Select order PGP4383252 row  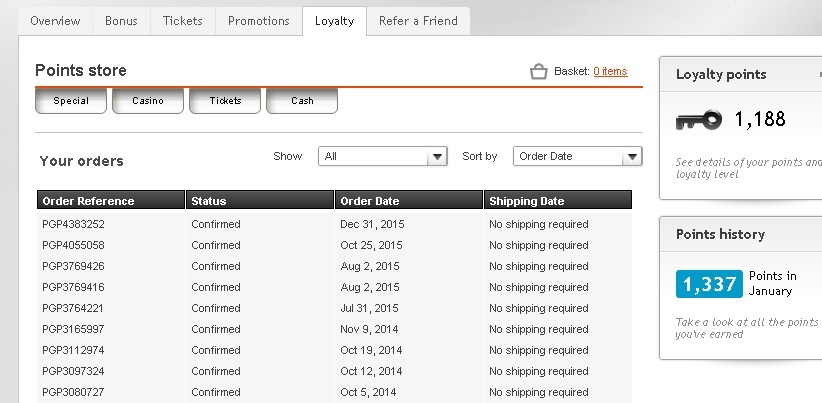click(x=334, y=224)
